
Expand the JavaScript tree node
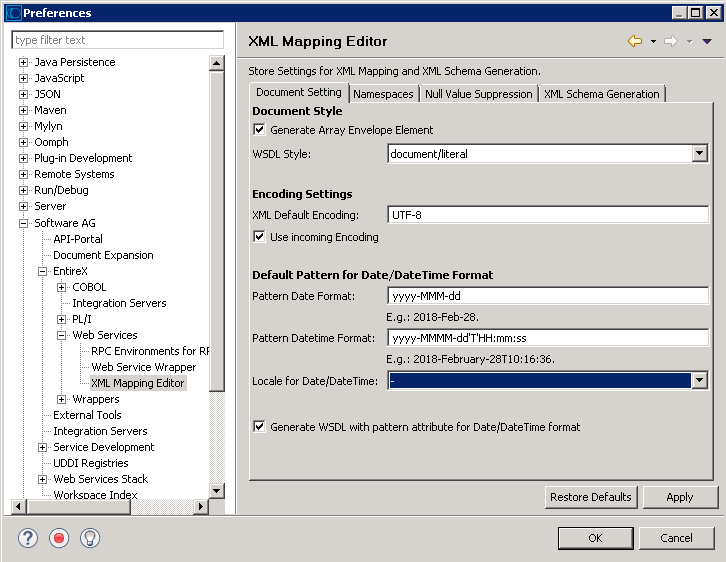tap(23, 78)
